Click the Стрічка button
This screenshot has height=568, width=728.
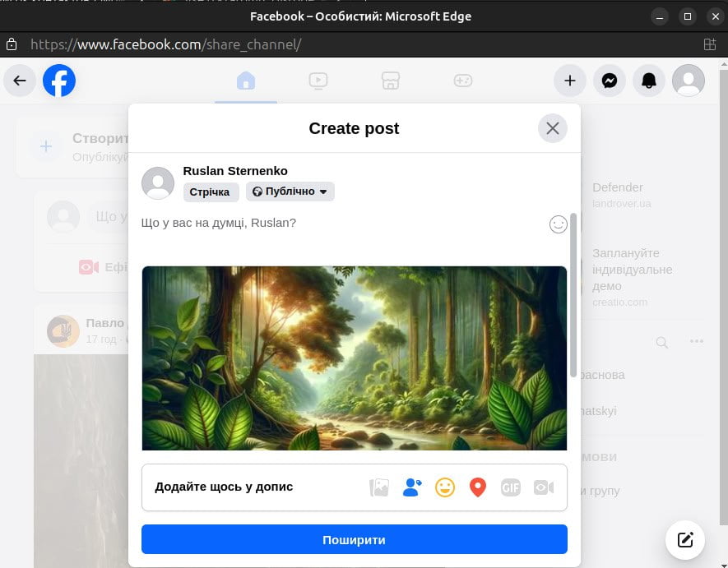tap(211, 192)
